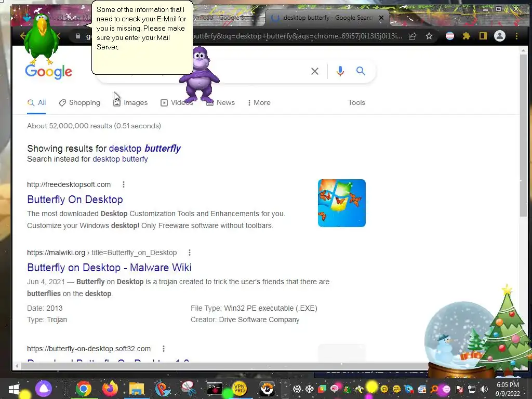Open the options dots for the butterfly-on-desktop.soft32.com result

(164, 349)
